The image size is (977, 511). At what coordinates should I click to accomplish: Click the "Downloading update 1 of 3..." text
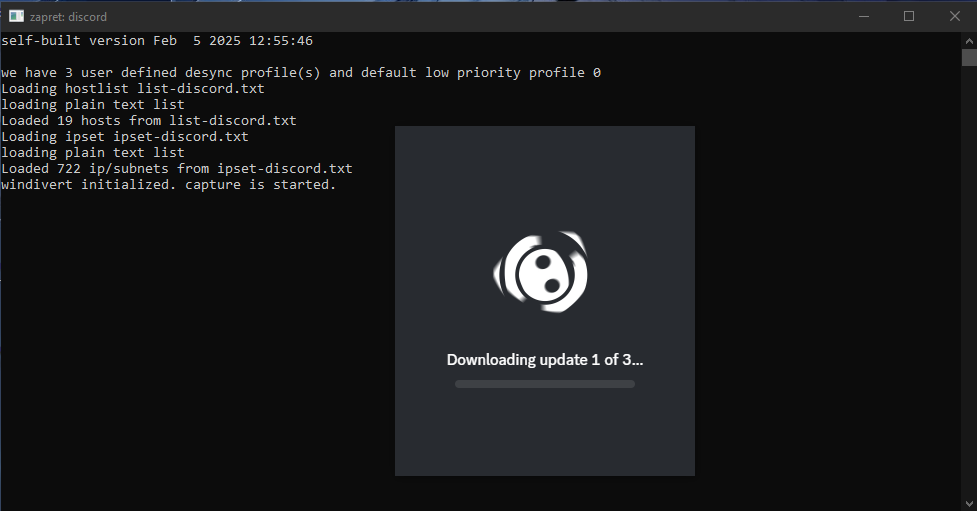tap(544, 360)
